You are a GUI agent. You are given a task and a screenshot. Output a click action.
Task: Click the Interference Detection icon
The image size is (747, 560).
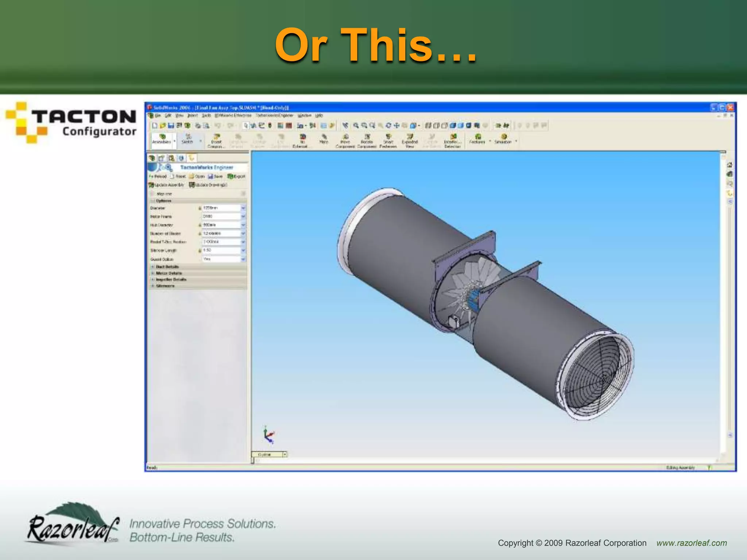[x=453, y=137]
